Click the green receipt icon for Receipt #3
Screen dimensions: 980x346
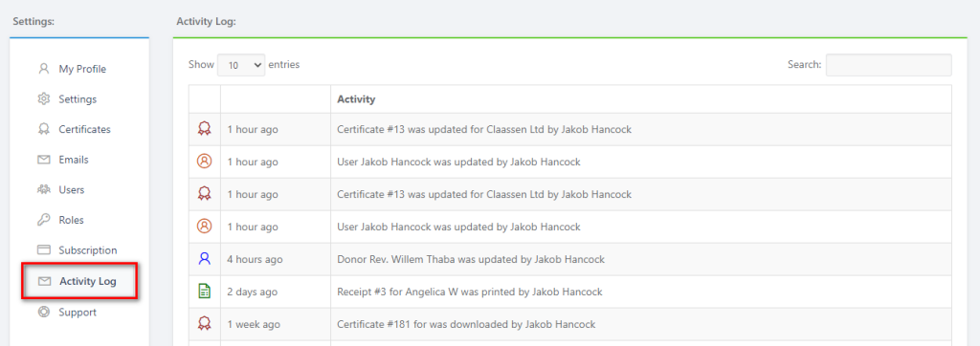coord(205,292)
